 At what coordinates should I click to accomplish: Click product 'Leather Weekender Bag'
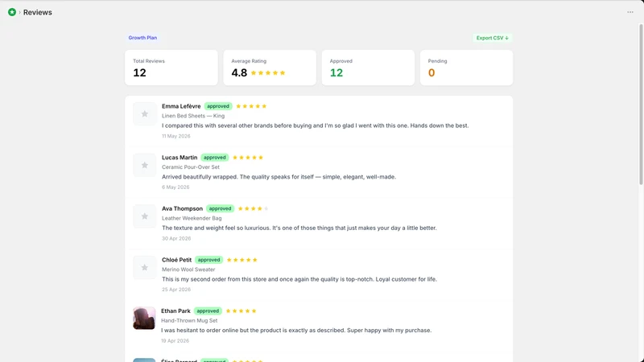[192, 218]
